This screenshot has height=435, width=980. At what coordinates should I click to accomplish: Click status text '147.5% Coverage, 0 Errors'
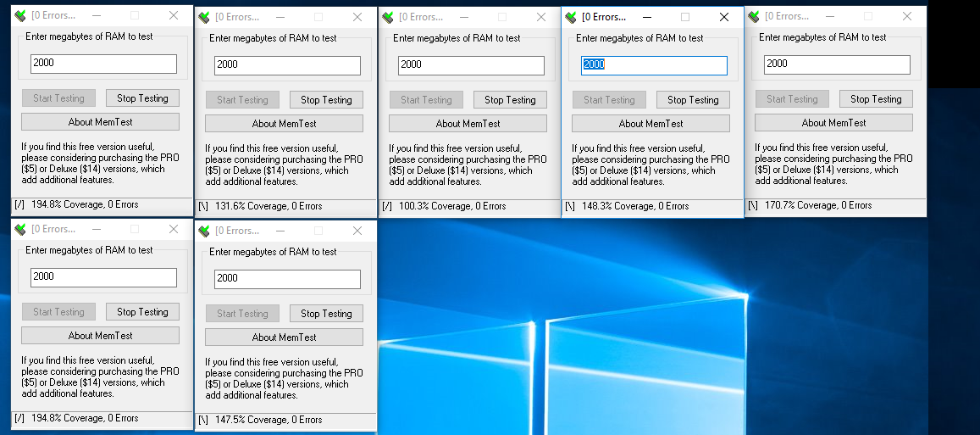tap(269, 420)
